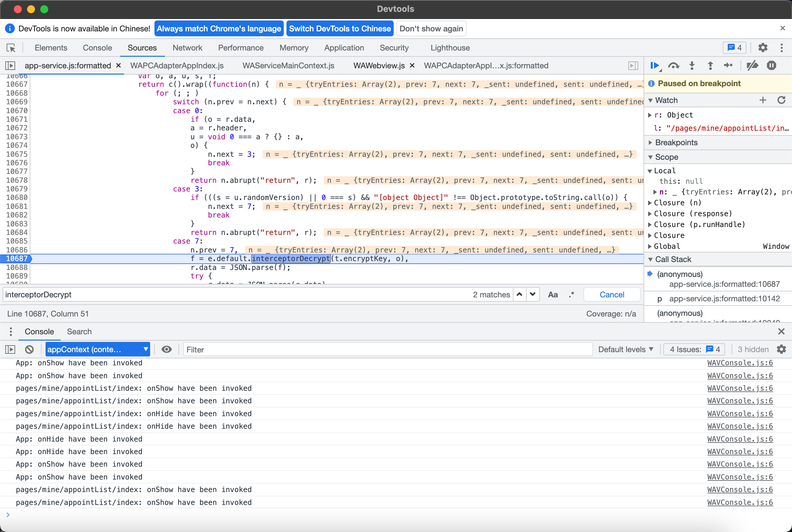Refresh watch expressions
Screen dimensions: 792x532
(781, 100)
